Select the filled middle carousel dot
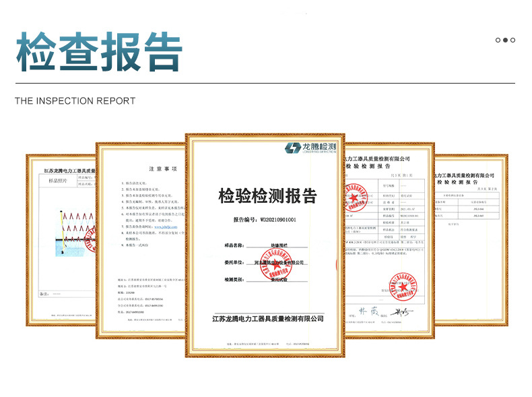This screenshot has height=397, width=532. [505, 40]
